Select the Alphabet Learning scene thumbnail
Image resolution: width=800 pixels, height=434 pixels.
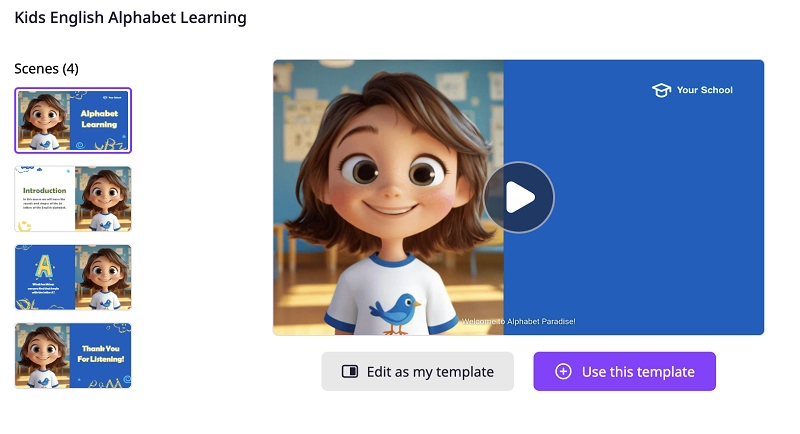[x=73, y=120]
